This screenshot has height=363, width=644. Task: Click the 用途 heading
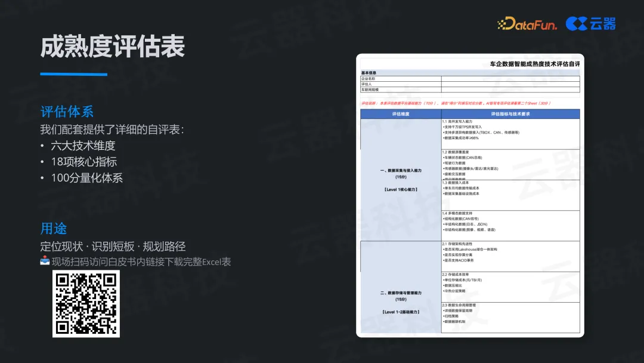point(54,228)
